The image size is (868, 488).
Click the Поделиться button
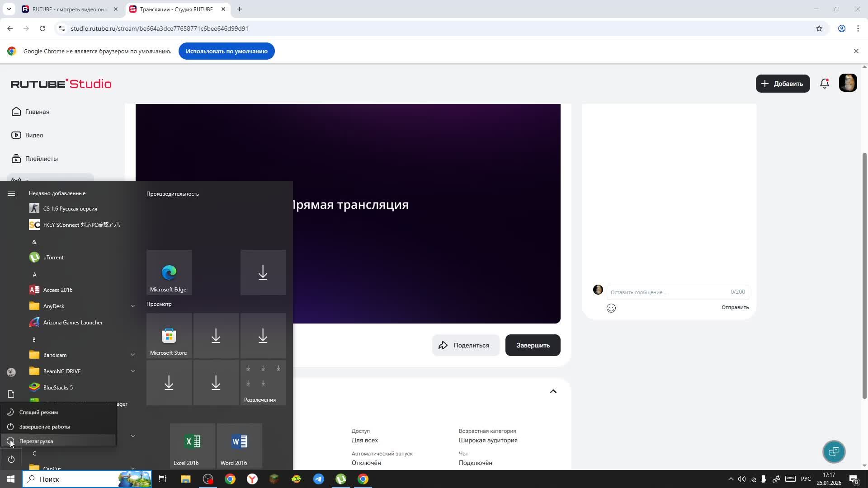coord(465,345)
